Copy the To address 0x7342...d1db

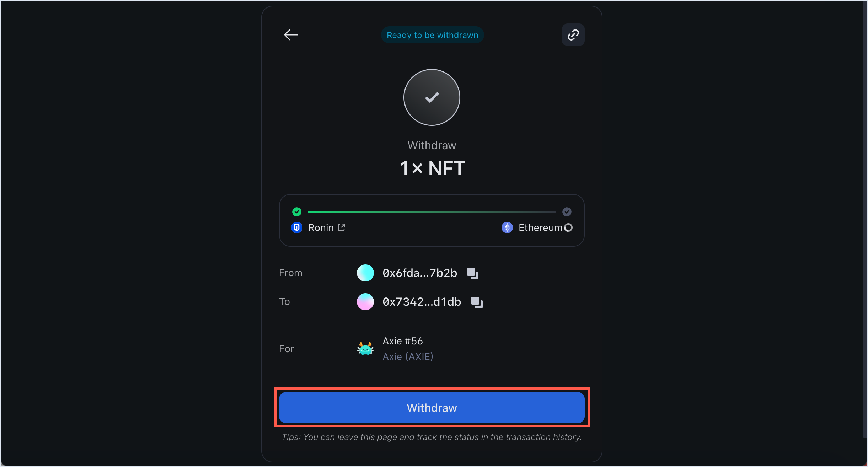click(477, 302)
